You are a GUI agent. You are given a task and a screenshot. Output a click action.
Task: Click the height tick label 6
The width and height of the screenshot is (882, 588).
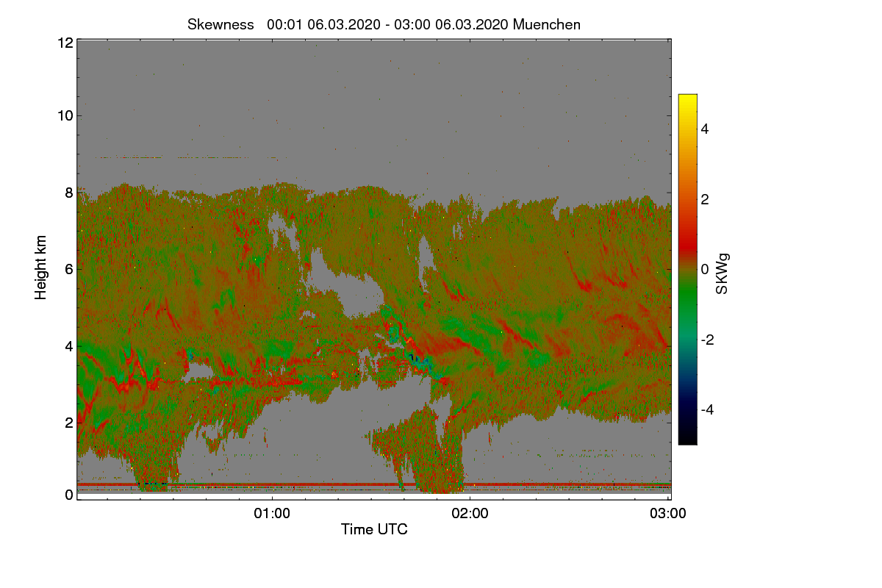click(x=69, y=269)
